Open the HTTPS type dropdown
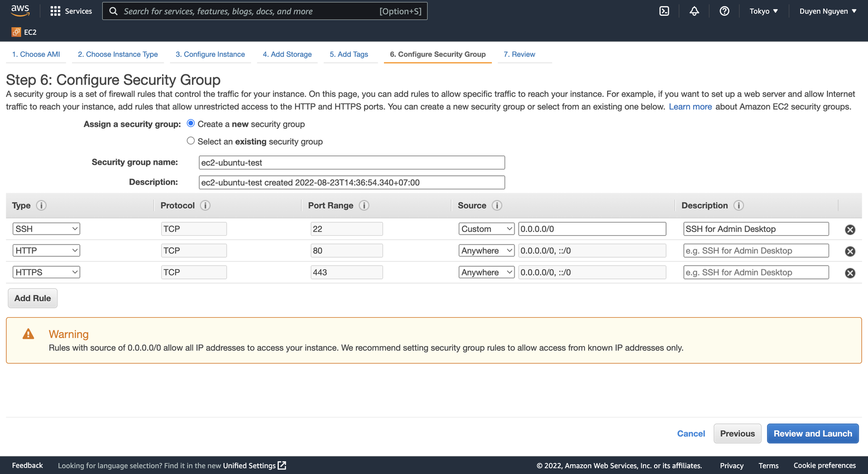Screen dimensions: 868x474 click(x=46, y=272)
